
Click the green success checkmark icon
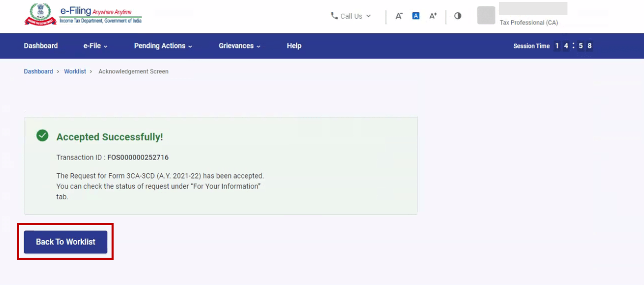[42, 135]
